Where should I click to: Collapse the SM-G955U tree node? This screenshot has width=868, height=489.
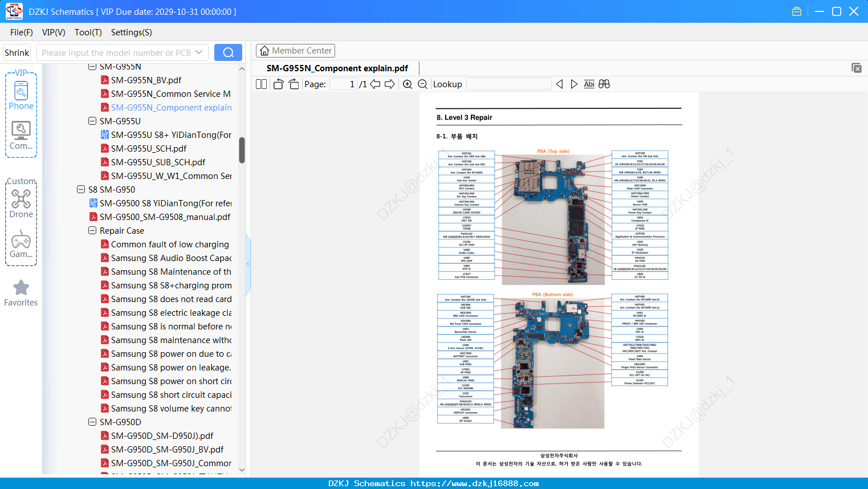(x=92, y=121)
